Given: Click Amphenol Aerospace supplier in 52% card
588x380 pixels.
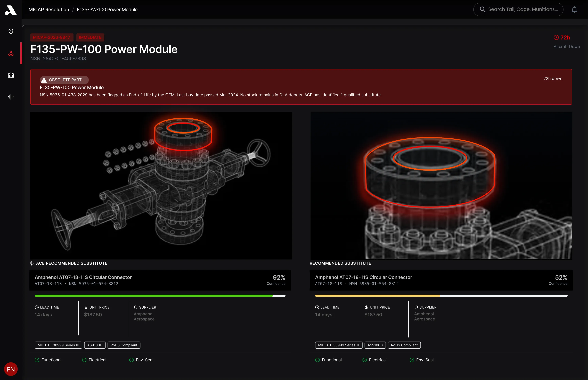Looking at the screenshot, I should pyautogui.click(x=424, y=317).
